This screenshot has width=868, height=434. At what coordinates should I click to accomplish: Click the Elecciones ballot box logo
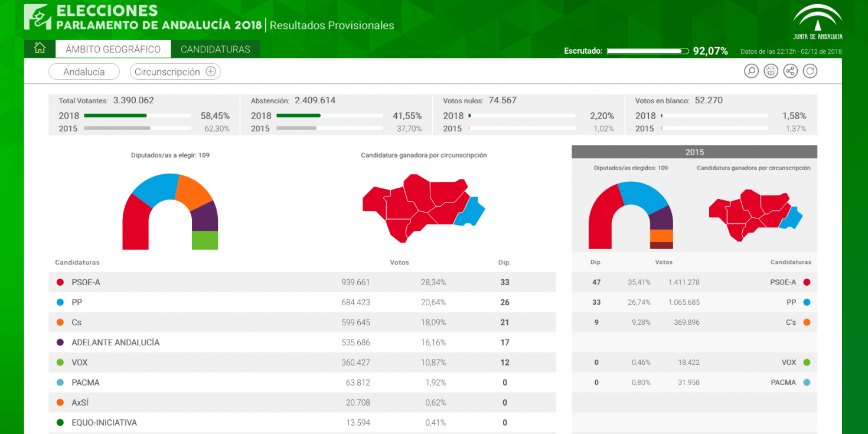(37, 17)
